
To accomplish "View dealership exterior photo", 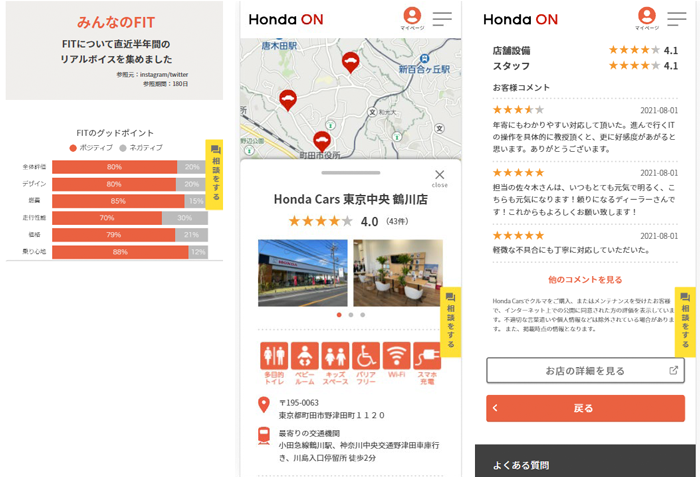I will (303, 273).
